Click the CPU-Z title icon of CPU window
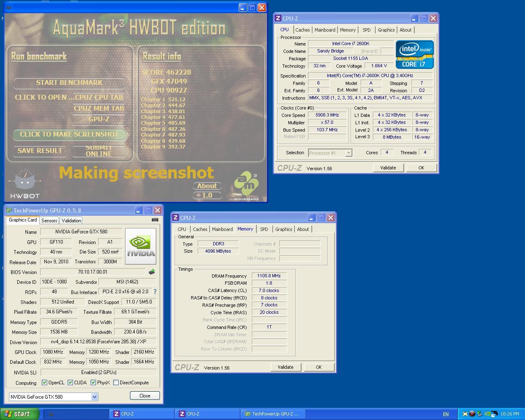 pyautogui.click(x=278, y=18)
